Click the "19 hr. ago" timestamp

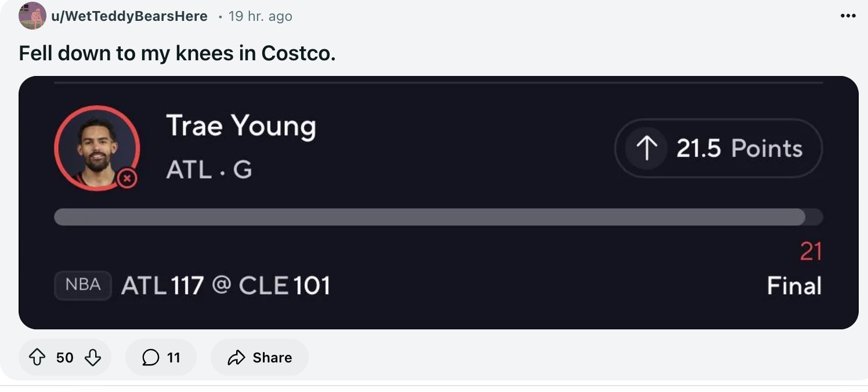tap(261, 16)
